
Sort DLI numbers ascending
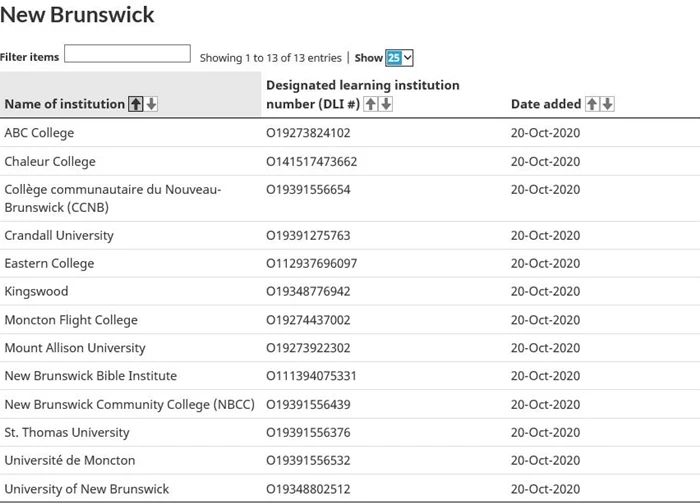370,104
